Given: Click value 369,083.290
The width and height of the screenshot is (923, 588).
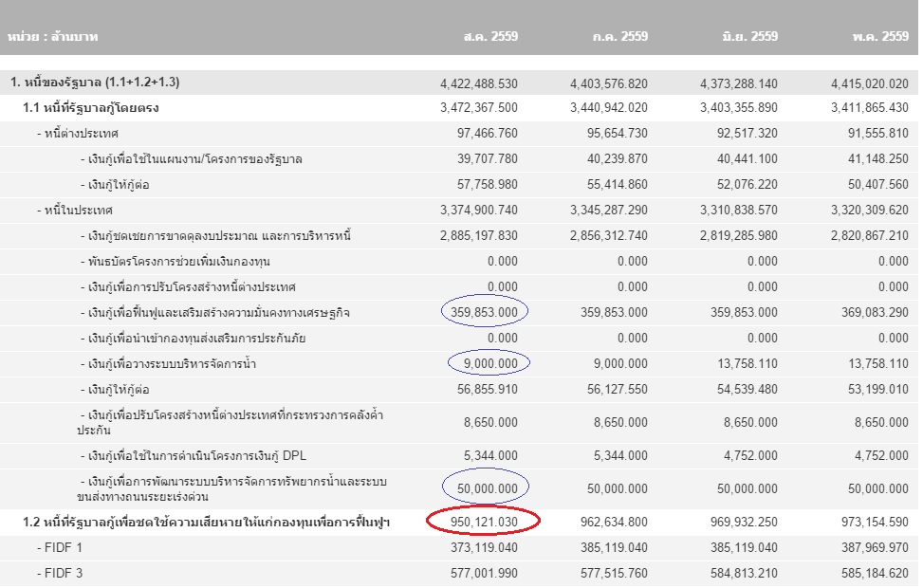Looking at the screenshot, I should 875,312.
